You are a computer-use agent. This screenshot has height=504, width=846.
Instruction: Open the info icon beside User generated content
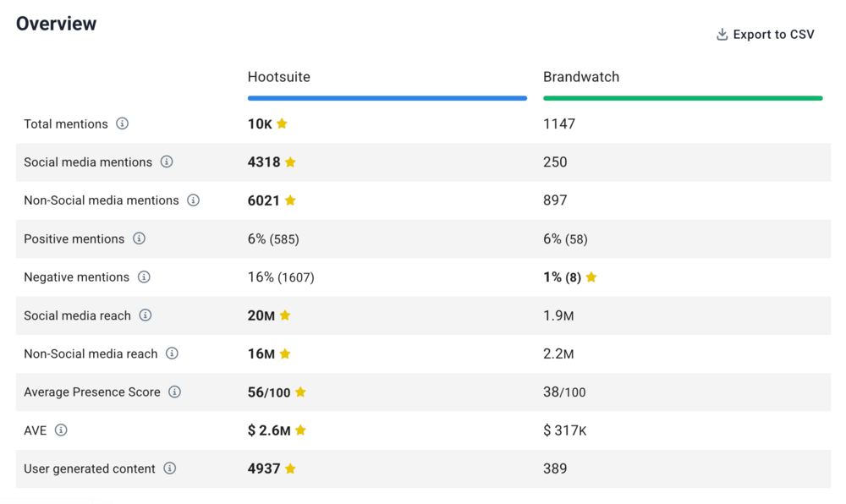(x=170, y=468)
